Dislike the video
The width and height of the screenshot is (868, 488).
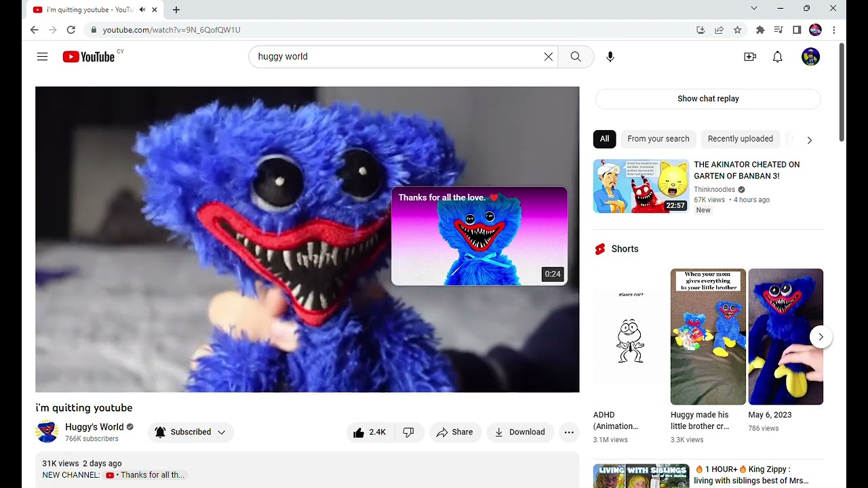coord(409,432)
